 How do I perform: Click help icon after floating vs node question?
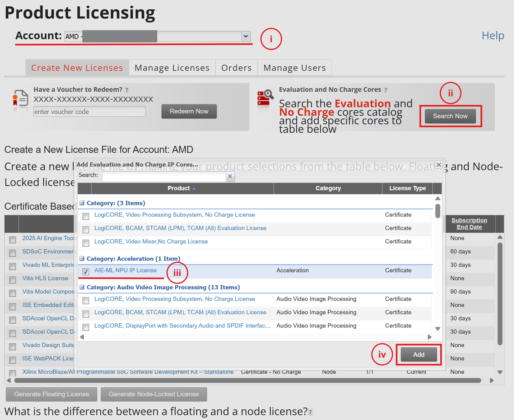[x=310, y=412]
